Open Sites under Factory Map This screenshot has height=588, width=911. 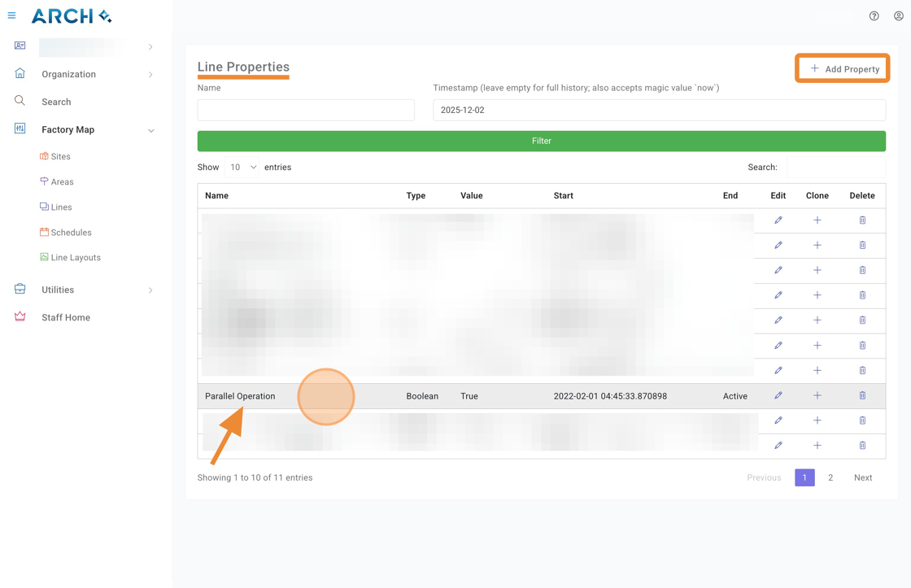60,156
